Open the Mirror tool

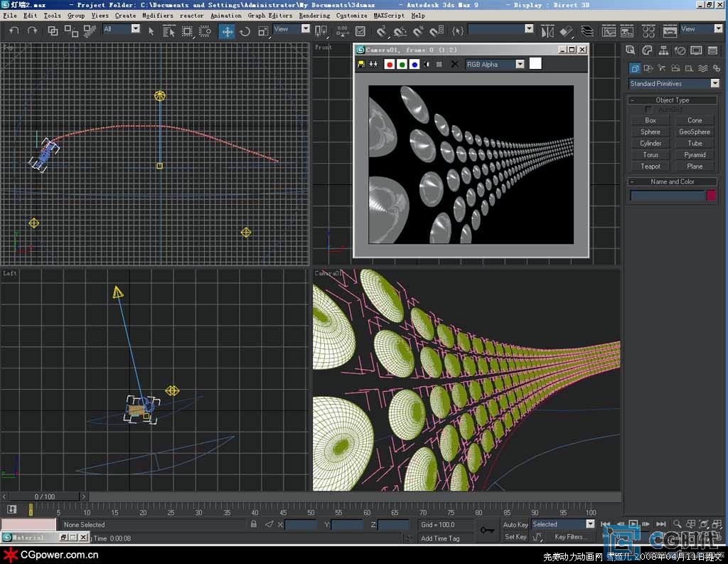pyautogui.click(x=547, y=31)
